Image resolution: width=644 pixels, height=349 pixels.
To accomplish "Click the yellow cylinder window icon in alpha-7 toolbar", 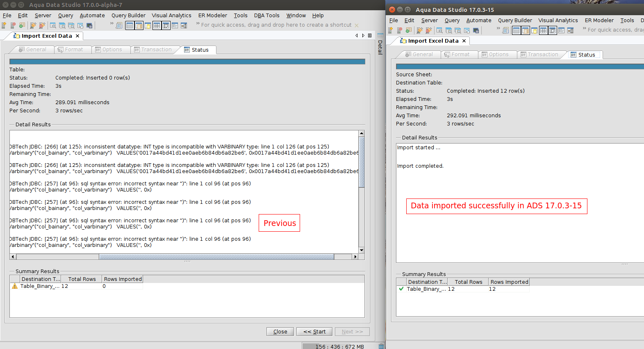I will [148, 25].
